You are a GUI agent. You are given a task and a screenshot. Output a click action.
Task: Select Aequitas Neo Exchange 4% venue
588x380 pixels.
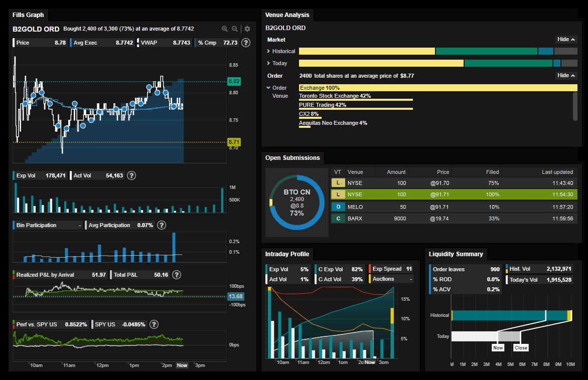tap(333, 124)
